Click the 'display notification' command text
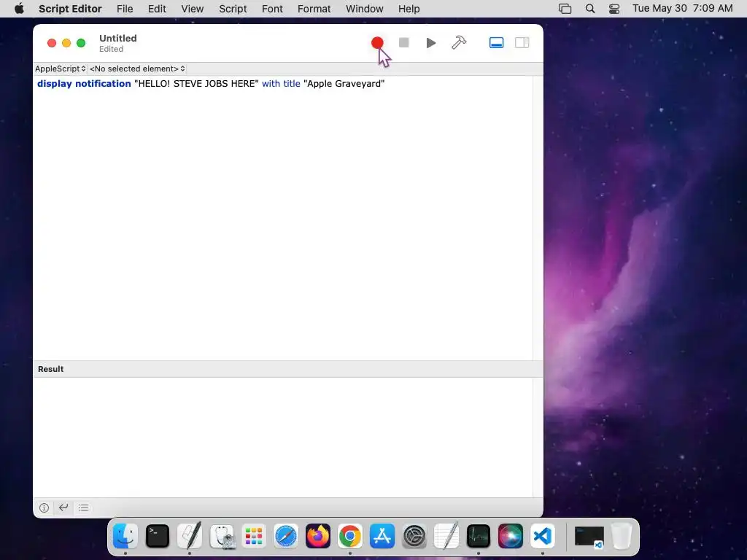747x560 pixels. pos(84,84)
